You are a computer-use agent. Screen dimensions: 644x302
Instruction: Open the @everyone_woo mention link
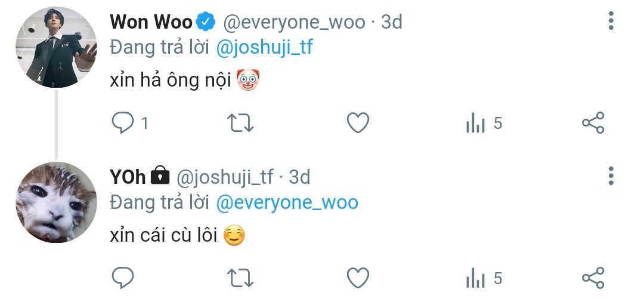[x=287, y=202]
